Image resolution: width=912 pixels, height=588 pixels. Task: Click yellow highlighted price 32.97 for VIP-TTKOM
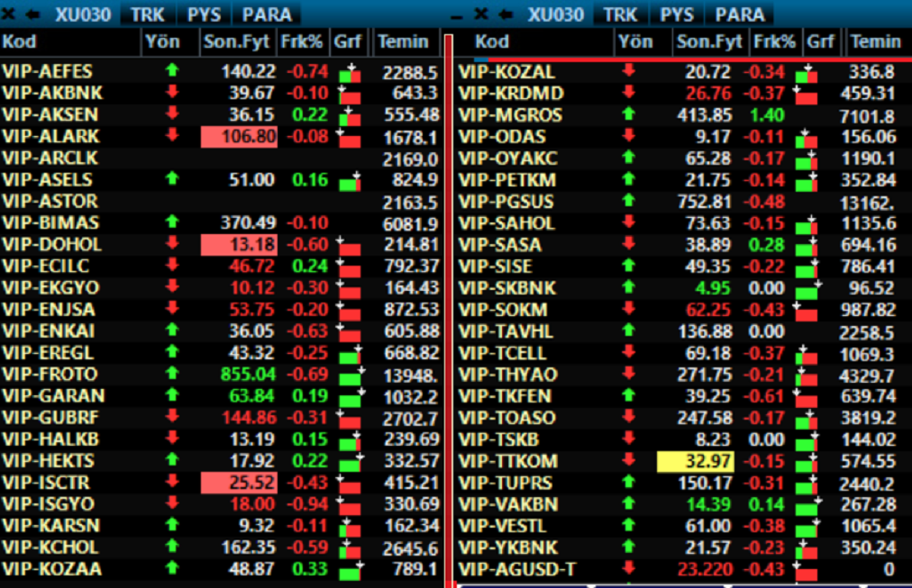pos(696,461)
